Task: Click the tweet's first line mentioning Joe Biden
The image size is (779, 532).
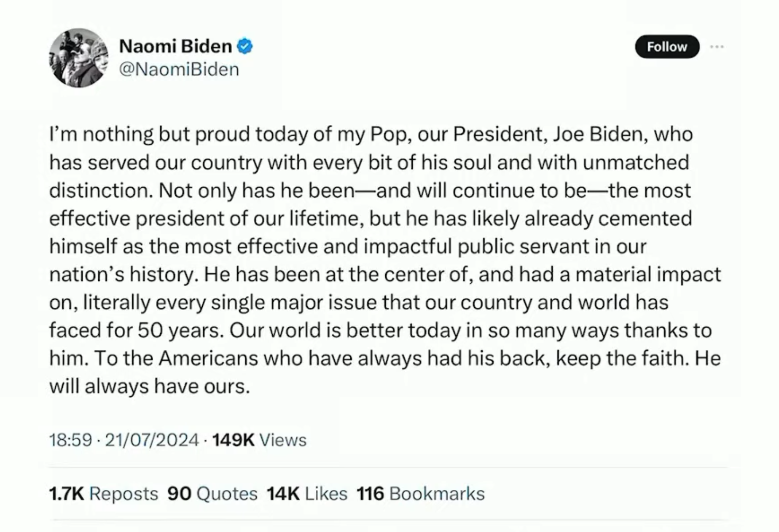Action: pyautogui.click(x=371, y=134)
